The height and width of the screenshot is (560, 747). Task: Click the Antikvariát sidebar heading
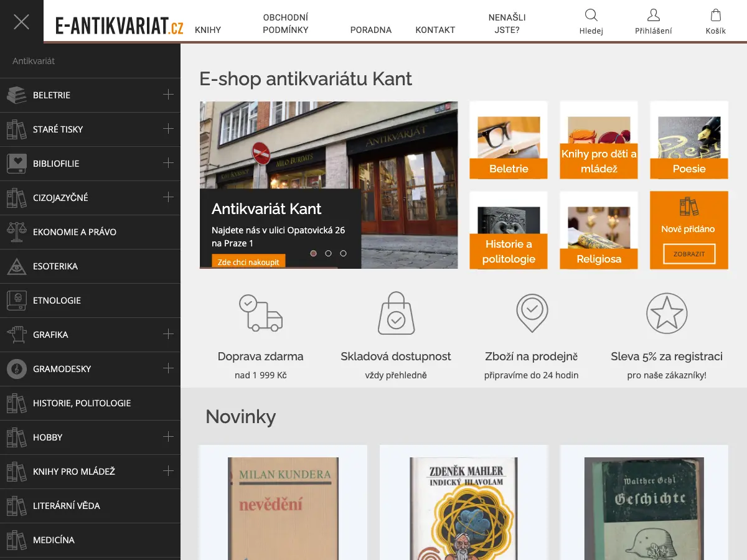click(x=34, y=62)
